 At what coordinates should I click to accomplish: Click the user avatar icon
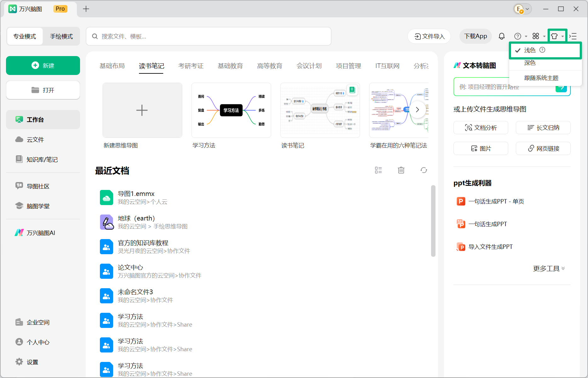point(518,9)
